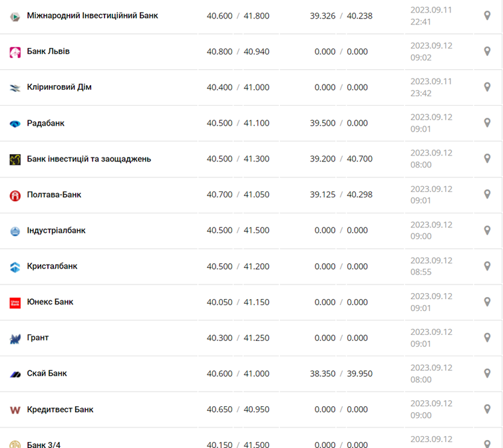Image resolution: width=503 pixels, height=448 pixels.
Task: Click Юнекс Банк red logo icon
Action: (x=15, y=302)
